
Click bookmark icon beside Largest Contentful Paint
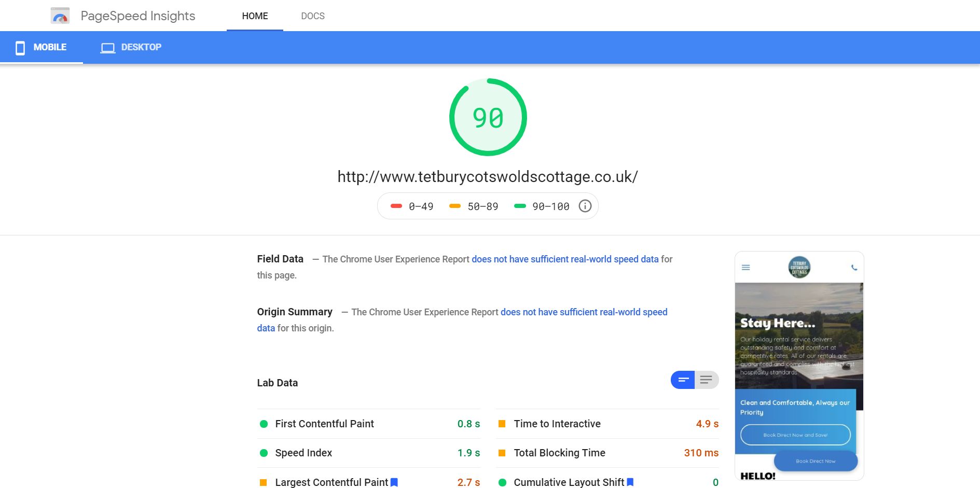click(394, 482)
